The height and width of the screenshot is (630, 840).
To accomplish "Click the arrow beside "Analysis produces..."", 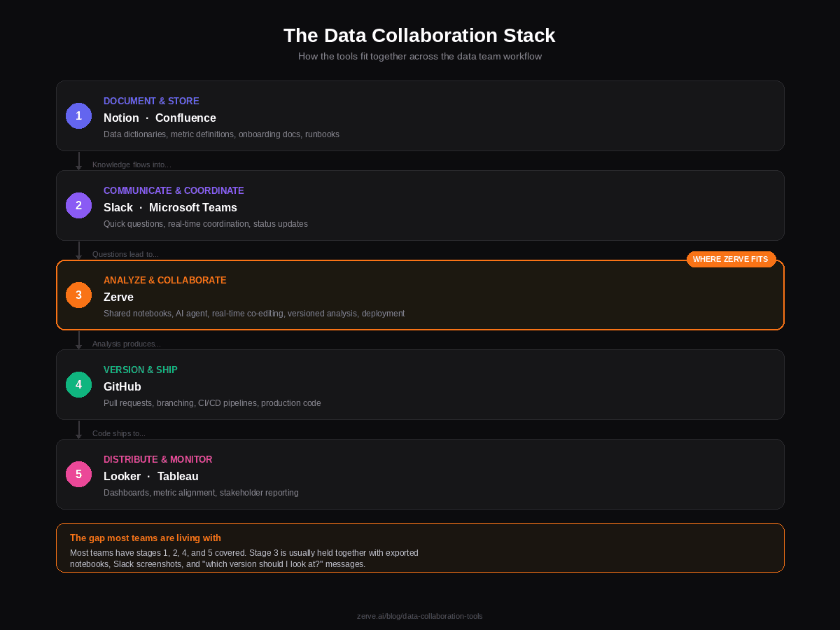I will 79,340.
